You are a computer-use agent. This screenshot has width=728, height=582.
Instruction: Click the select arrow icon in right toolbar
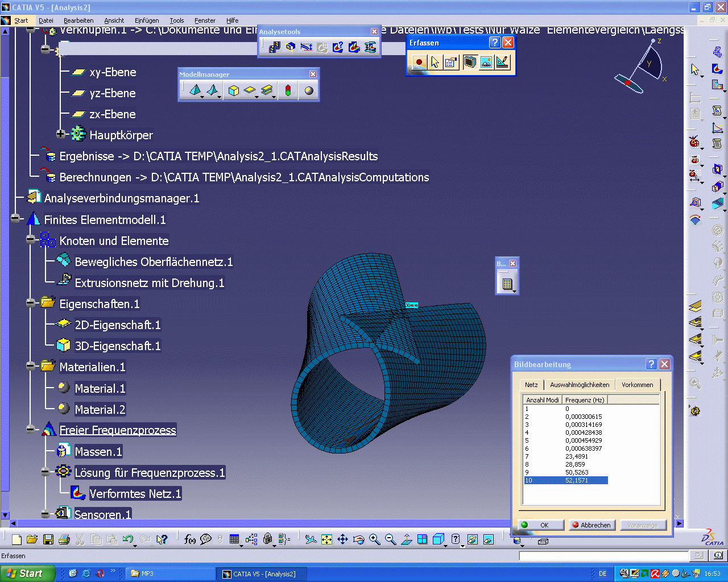click(x=695, y=69)
